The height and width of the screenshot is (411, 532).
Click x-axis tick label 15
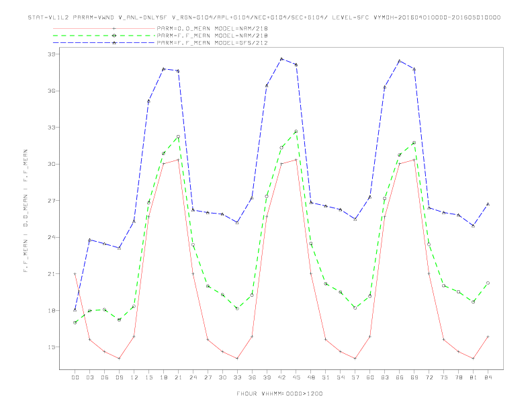pyautogui.click(x=148, y=377)
